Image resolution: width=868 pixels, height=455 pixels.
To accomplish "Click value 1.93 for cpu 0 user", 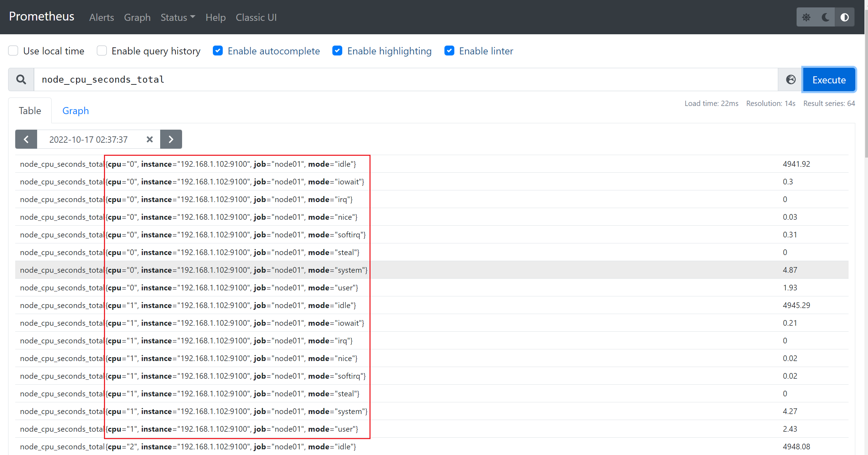I will pyautogui.click(x=790, y=288).
